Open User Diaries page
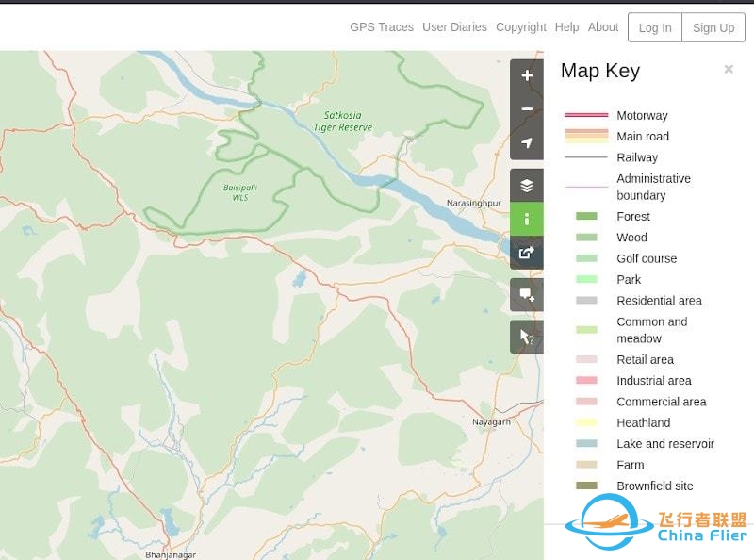 coord(454,27)
